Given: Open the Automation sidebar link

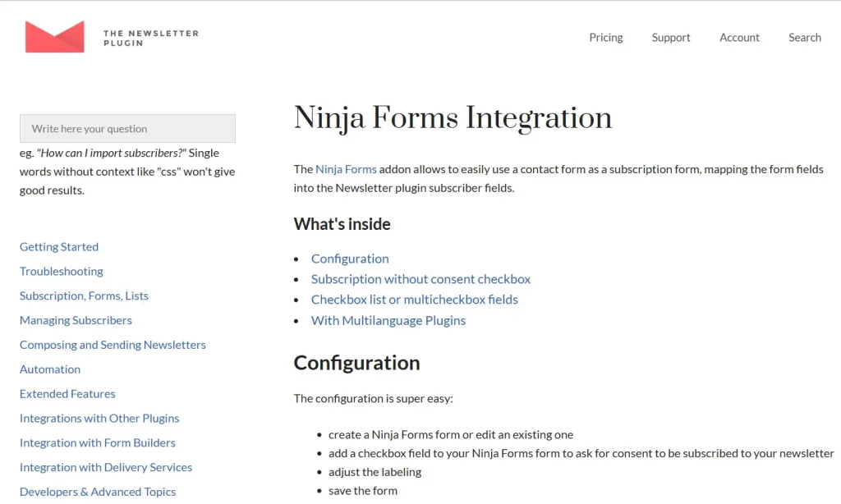Looking at the screenshot, I should pos(50,369).
